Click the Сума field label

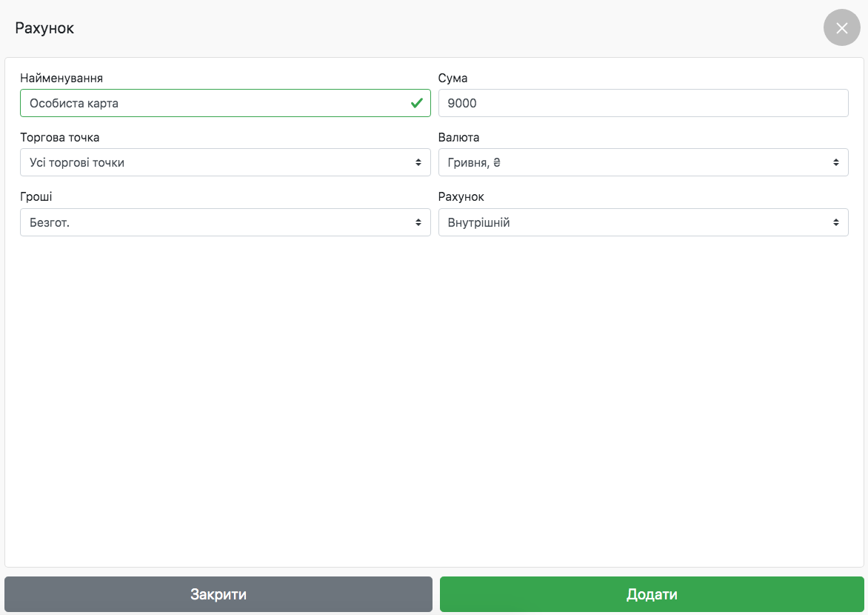pos(453,78)
